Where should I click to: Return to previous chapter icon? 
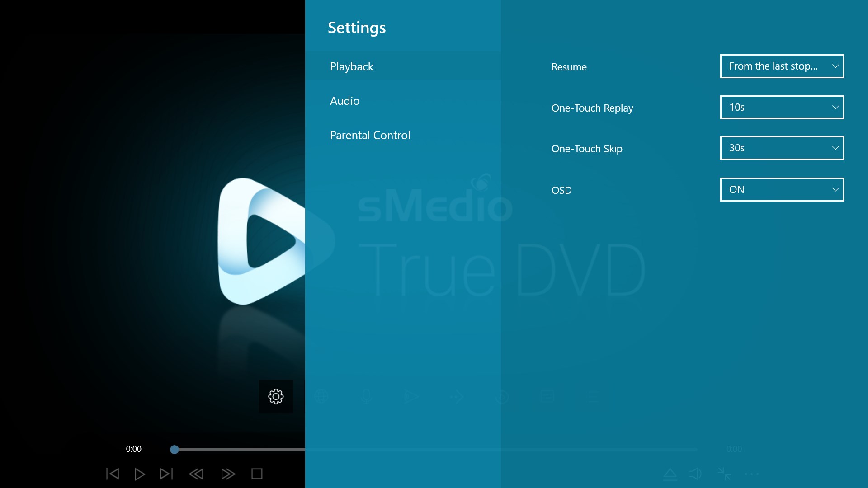[x=113, y=474]
